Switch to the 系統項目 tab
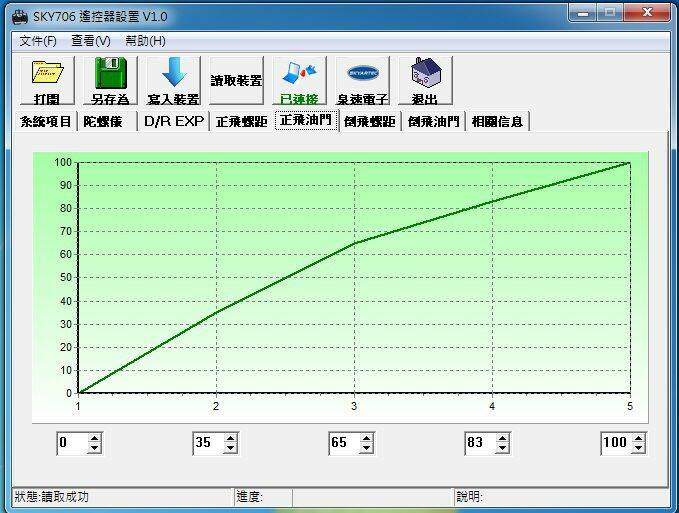Screen dimensions: 679x513 [x=45, y=122]
